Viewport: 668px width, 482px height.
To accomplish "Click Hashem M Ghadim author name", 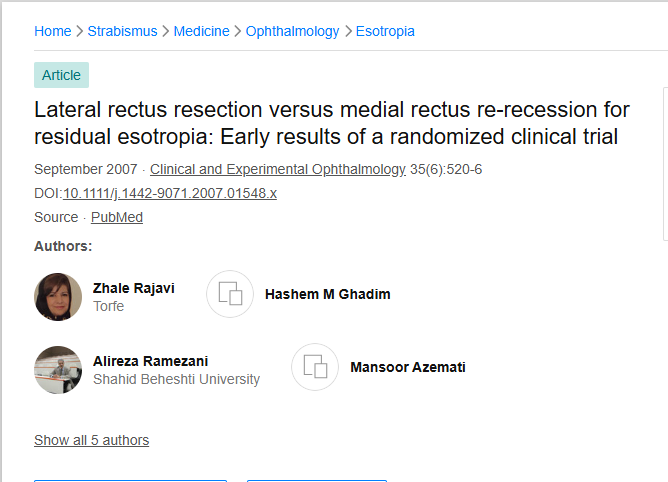I will pyautogui.click(x=327, y=294).
